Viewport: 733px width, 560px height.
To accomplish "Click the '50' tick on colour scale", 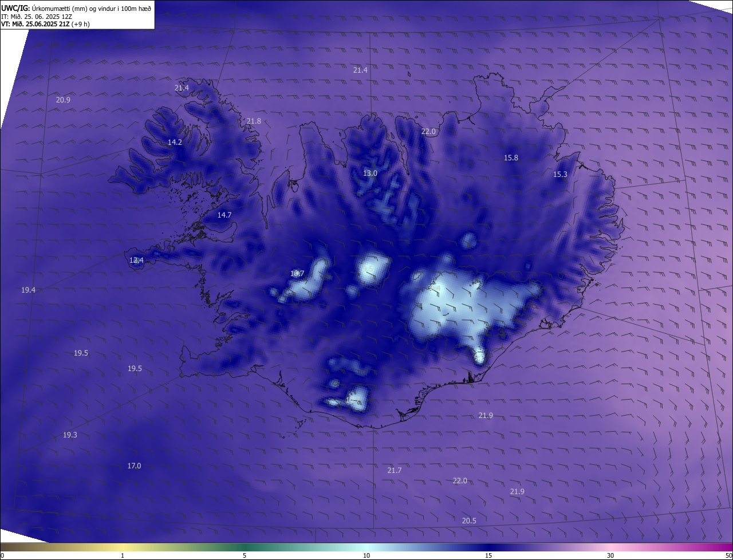I will 728,555.
